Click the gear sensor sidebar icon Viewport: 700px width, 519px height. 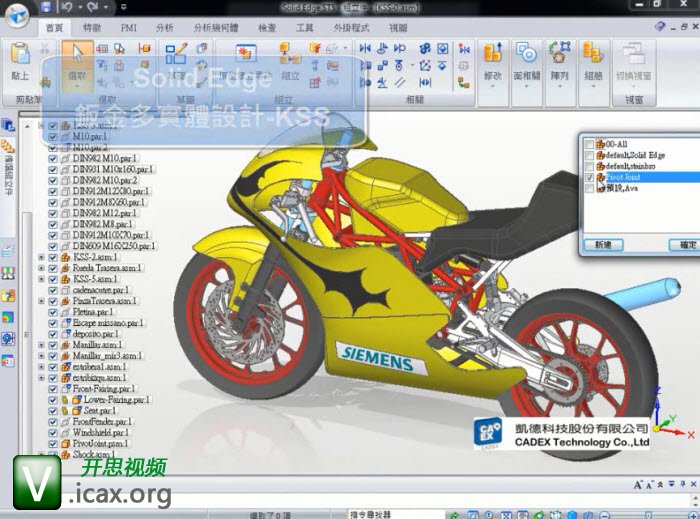tap(8, 339)
